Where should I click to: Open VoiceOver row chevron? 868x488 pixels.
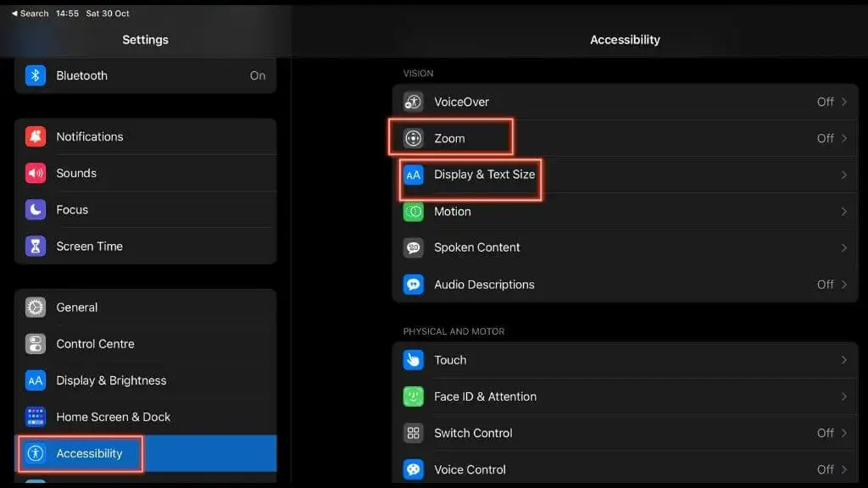[x=844, y=102]
